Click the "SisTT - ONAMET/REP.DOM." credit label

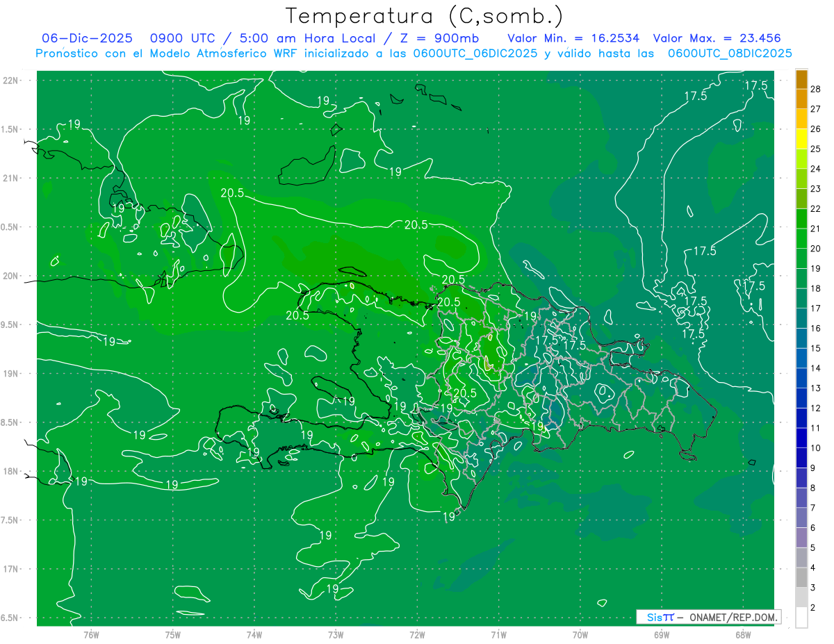click(x=709, y=617)
